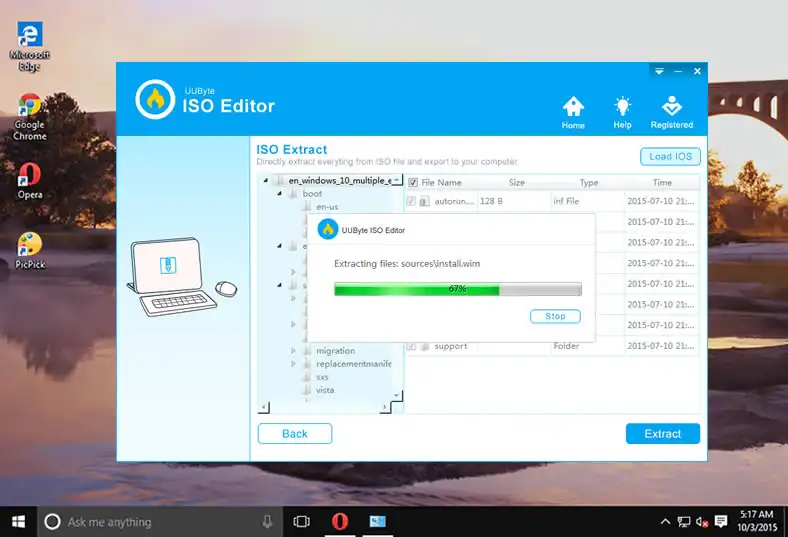Collapse the boot folder in tree
The height and width of the screenshot is (537, 788).
tap(280, 194)
